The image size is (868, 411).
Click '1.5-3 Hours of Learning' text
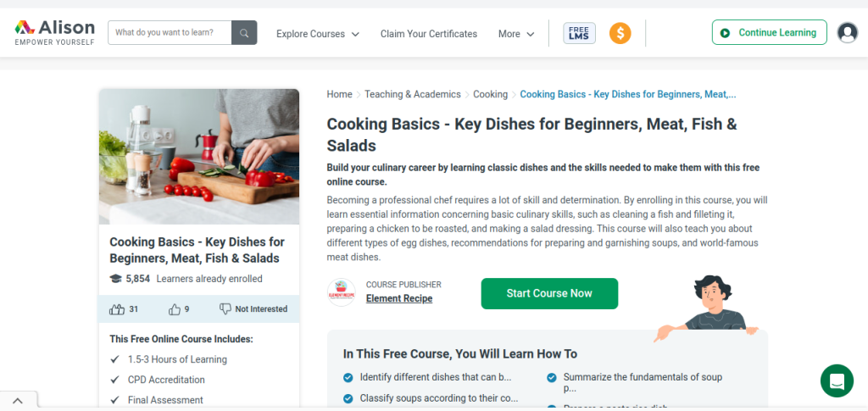(x=177, y=359)
